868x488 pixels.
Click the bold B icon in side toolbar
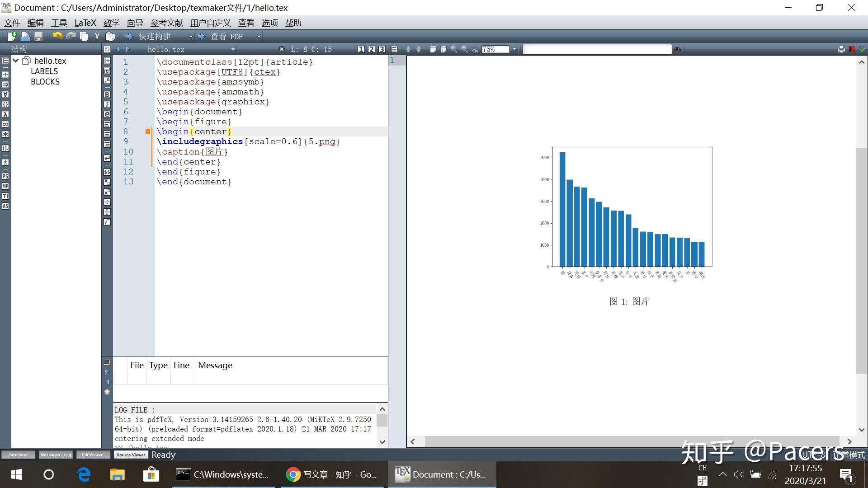point(107,94)
